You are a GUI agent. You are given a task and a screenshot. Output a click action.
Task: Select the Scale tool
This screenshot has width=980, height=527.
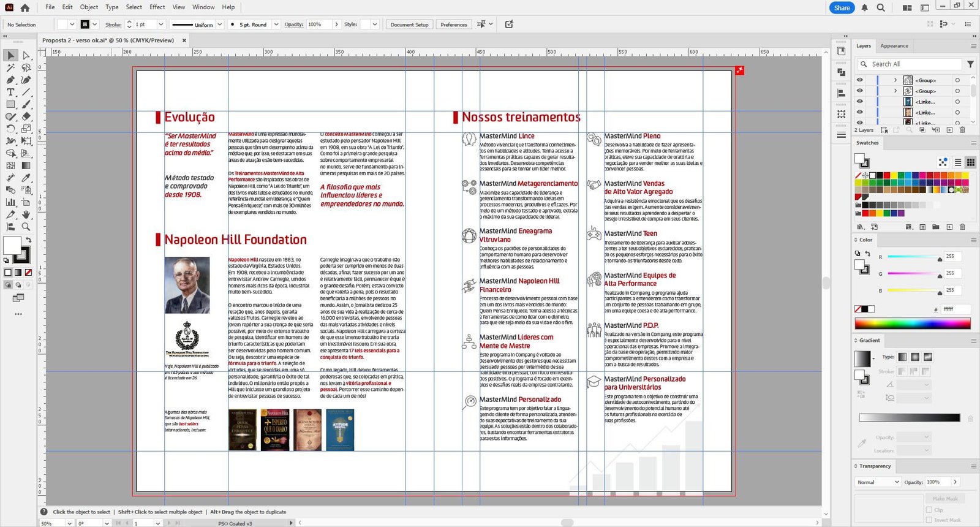(26, 129)
